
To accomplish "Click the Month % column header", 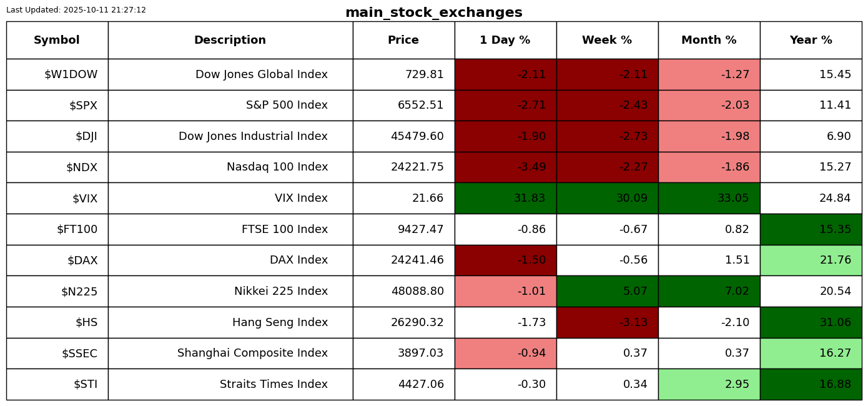I will [x=709, y=41].
